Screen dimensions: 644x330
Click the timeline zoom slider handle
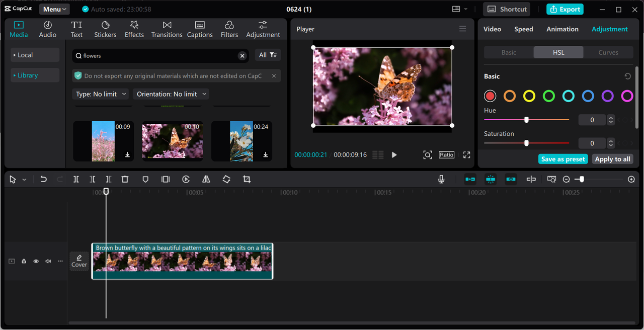pyautogui.click(x=581, y=179)
